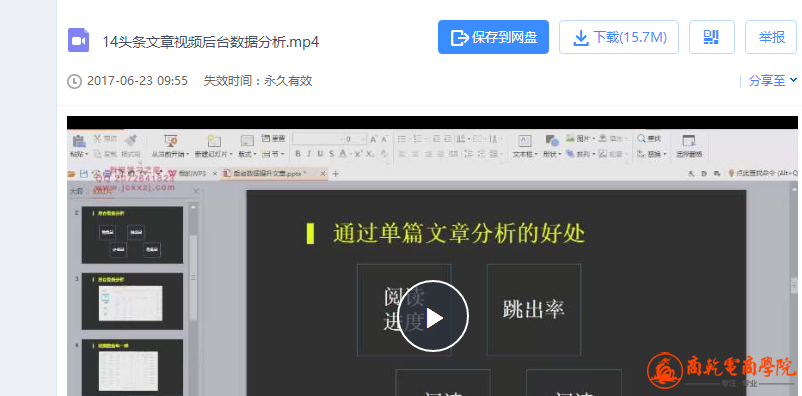Open the 文本框 text box dropdown in video
Screen dimensions: 802x396
[x=525, y=154]
